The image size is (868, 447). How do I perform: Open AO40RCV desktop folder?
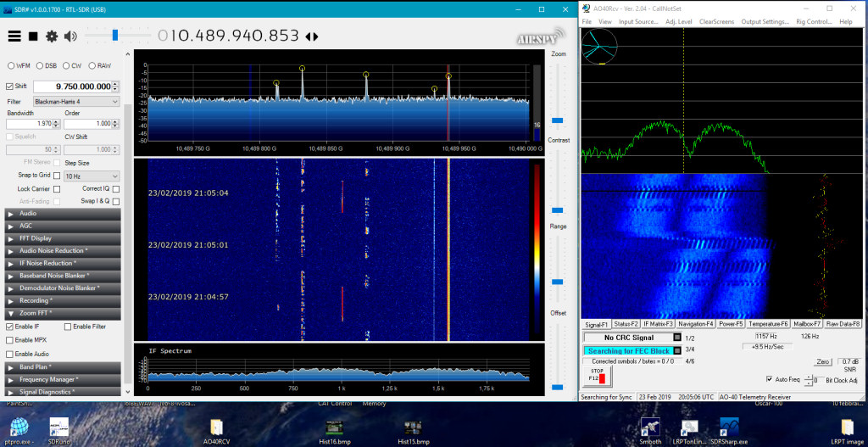pyautogui.click(x=216, y=432)
